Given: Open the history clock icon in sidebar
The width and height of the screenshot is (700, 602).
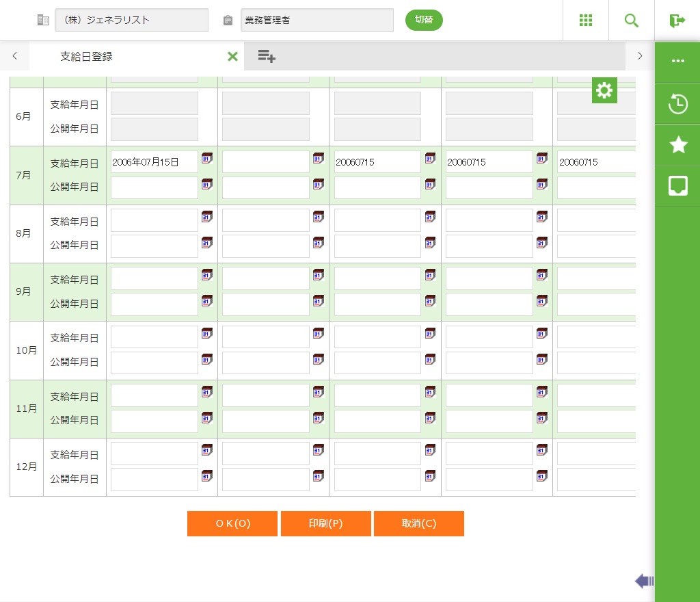Looking at the screenshot, I should pos(677,104).
